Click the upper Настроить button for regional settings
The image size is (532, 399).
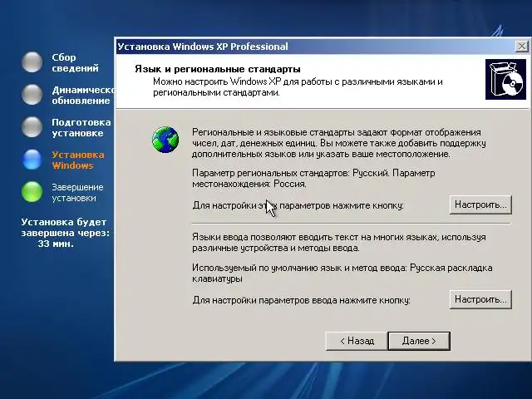(x=480, y=204)
